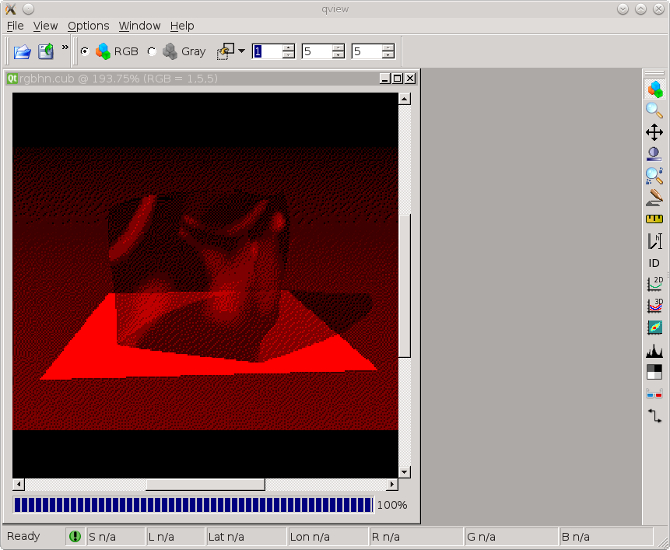This screenshot has width=670, height=550.
Task: Select the RGB color mode radio button
Action: [84, 51]
